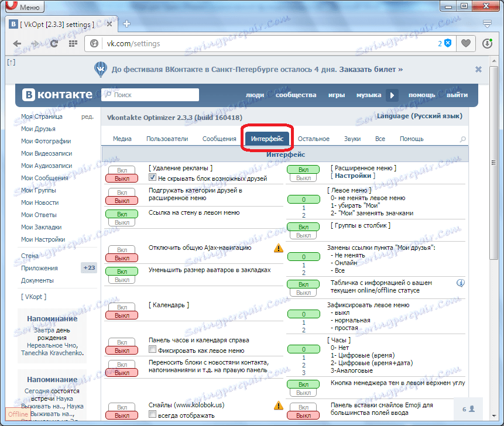The height and width of the screenshot is (426, 504).
Task: Open Мои Сообщения in left menu
Action: click(44, 178)
